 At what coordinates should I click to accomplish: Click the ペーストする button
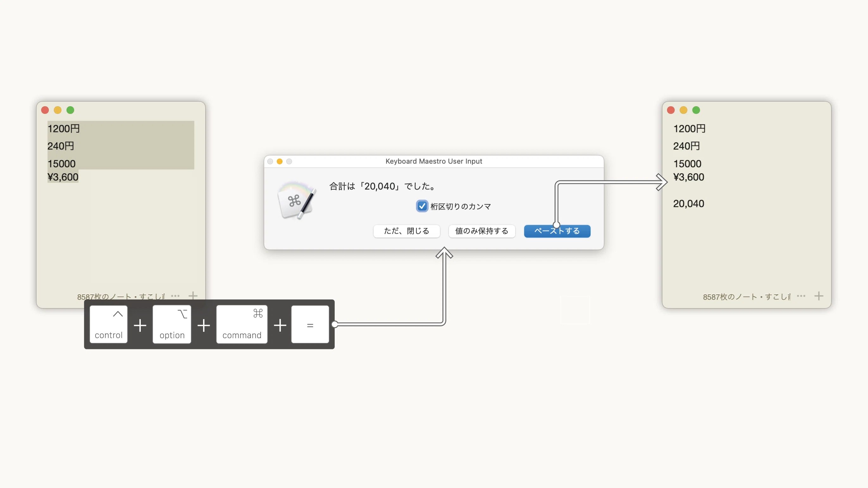[557, 231]
